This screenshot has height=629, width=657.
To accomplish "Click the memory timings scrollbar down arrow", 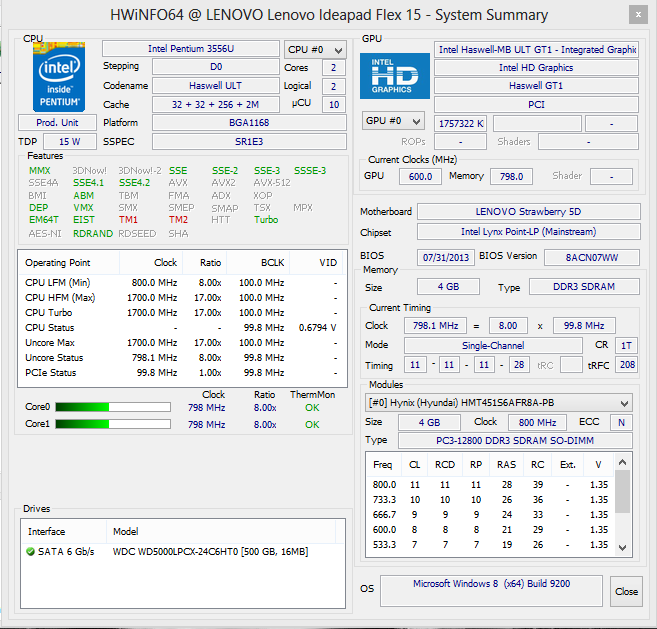I will [x=623, y=547].
